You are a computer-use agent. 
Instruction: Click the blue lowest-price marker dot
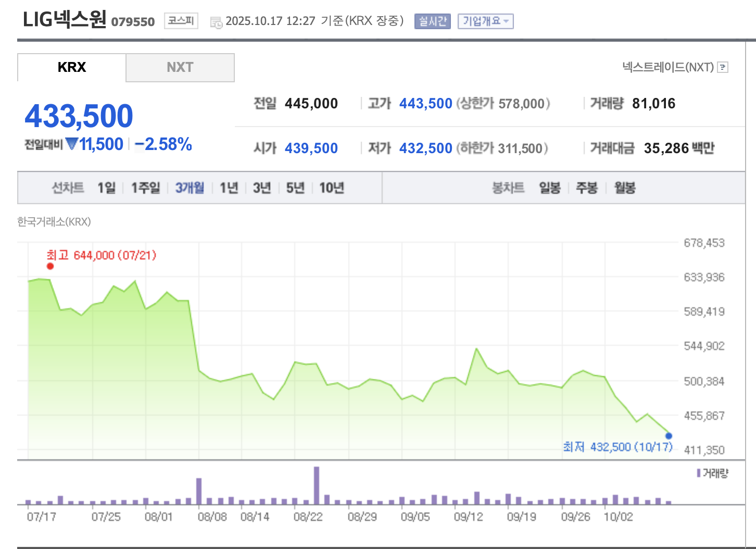669,436
